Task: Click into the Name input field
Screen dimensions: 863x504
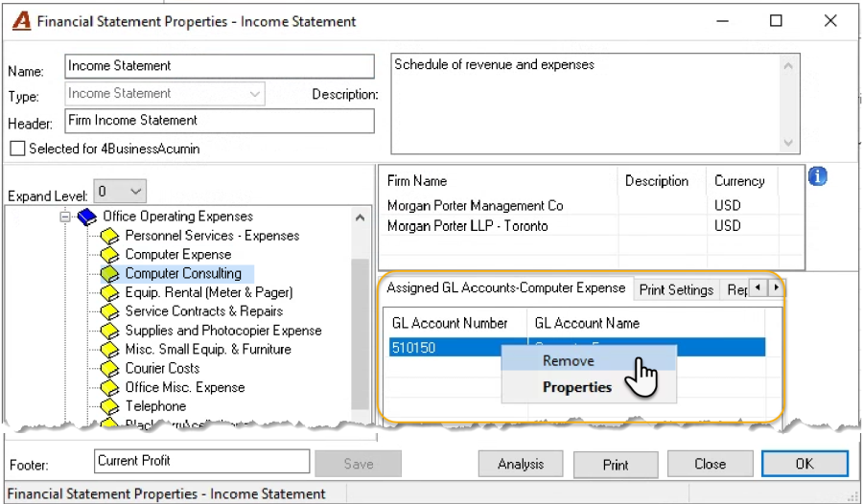Action: tap(220, 66)
